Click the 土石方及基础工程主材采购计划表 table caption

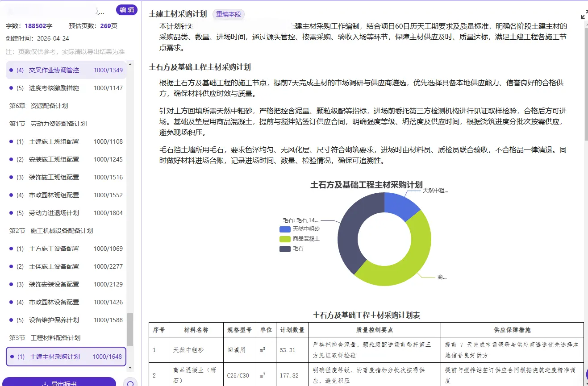[366, 315]
